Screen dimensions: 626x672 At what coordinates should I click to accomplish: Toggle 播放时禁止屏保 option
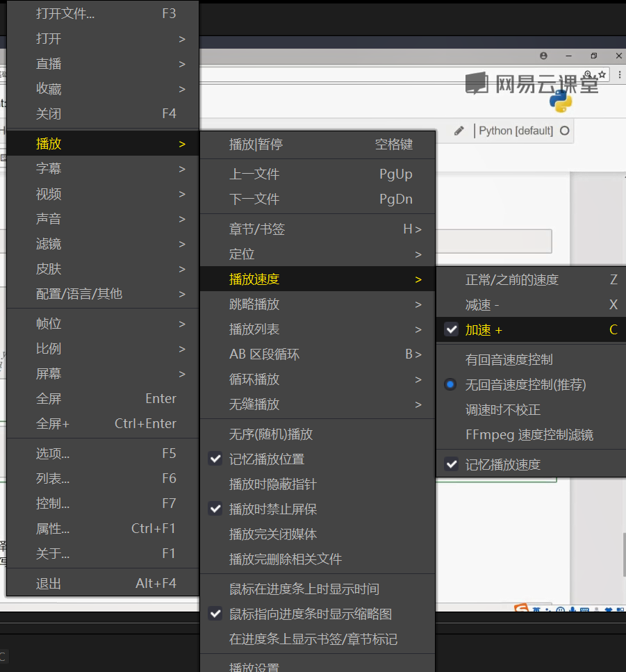(318, 509)
